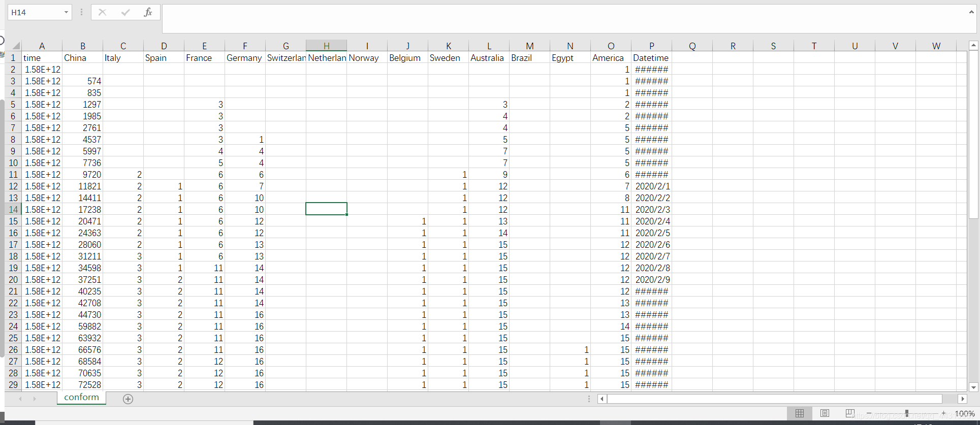Click the 'Brazil' header cell
The image size is (980, 425).
(x=529, y=57)
